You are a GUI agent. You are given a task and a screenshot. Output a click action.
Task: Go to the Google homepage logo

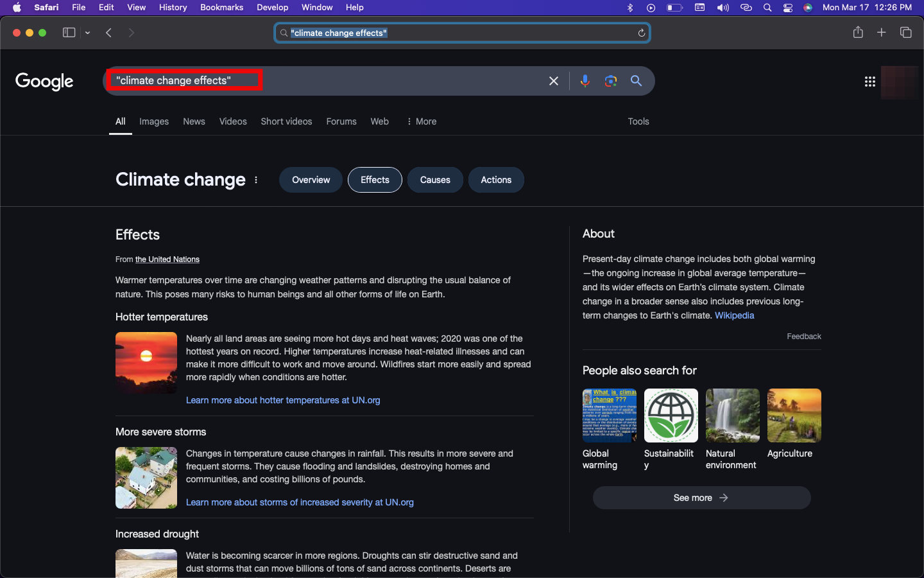(44, 82)
